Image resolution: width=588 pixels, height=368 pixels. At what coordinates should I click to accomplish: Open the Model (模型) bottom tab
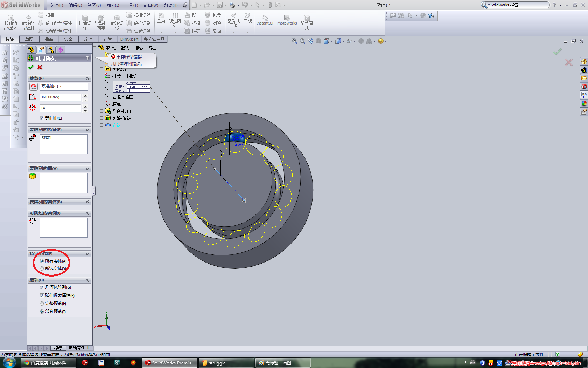58,348
